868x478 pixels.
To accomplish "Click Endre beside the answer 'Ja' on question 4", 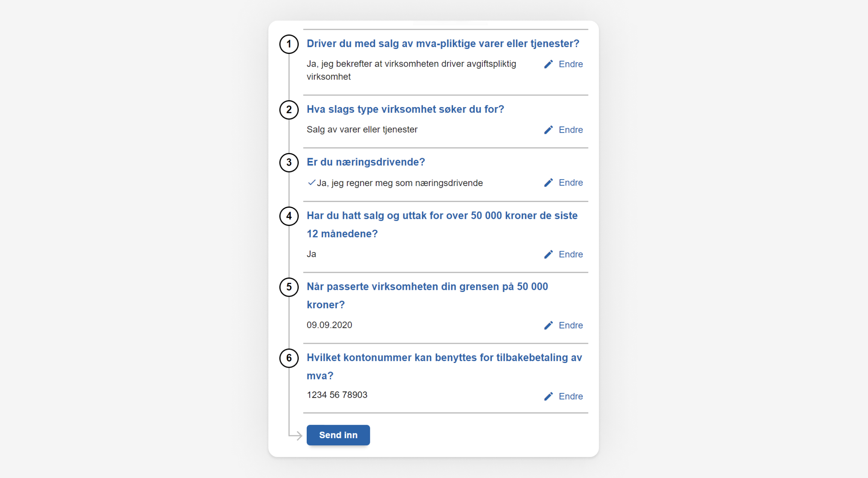I will [571, 254].
